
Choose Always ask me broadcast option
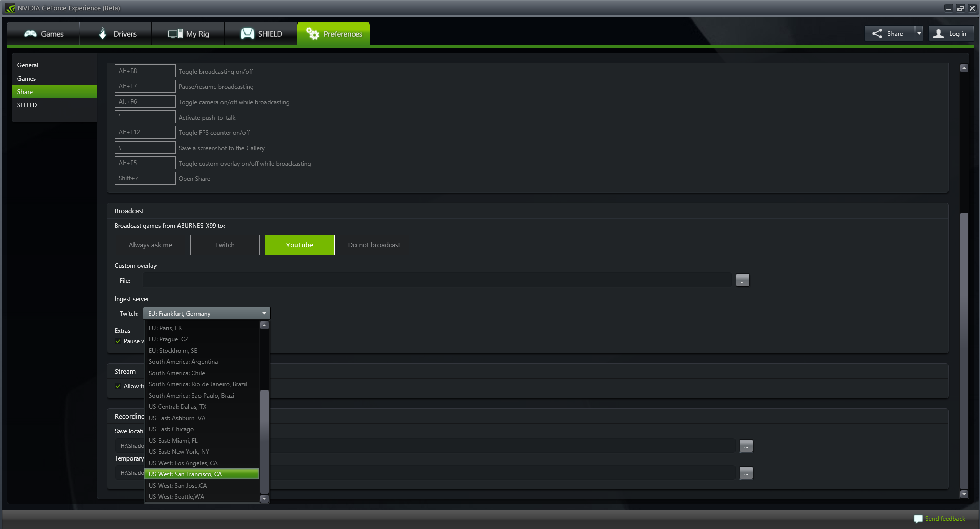coord(150,245)
